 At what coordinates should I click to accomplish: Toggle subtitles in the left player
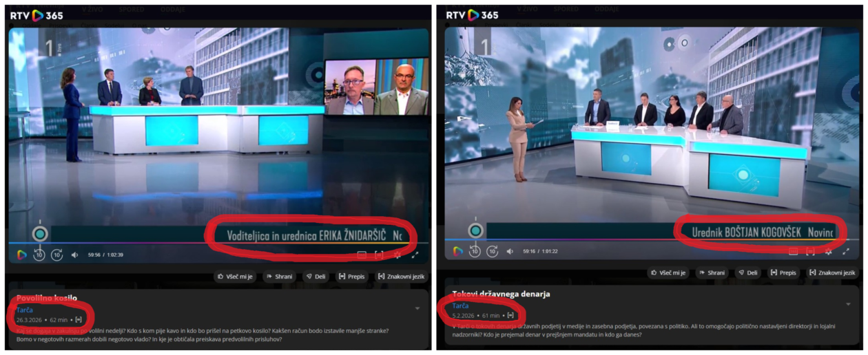coord(362,255)
